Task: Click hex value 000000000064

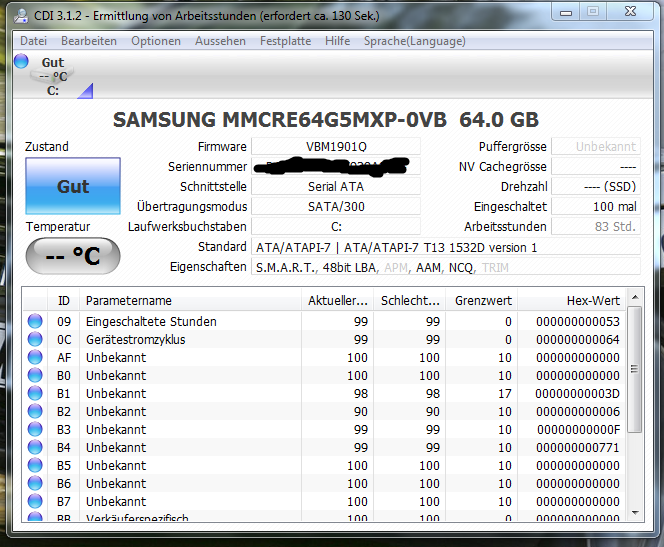Action: coord(578,340)
